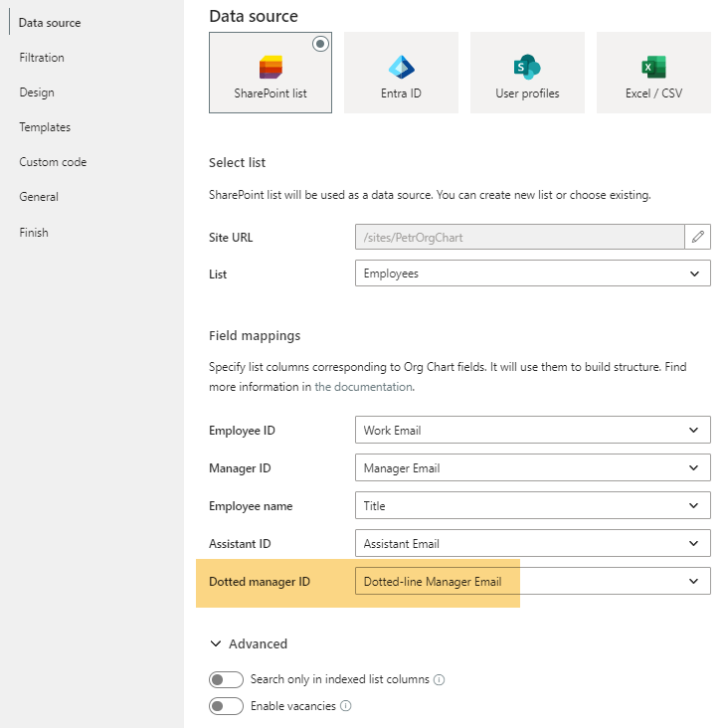The width and height of the screenshot is (726, 728).
Task: Open the Manager ID dropdown
Action: [x=532, y=467]
